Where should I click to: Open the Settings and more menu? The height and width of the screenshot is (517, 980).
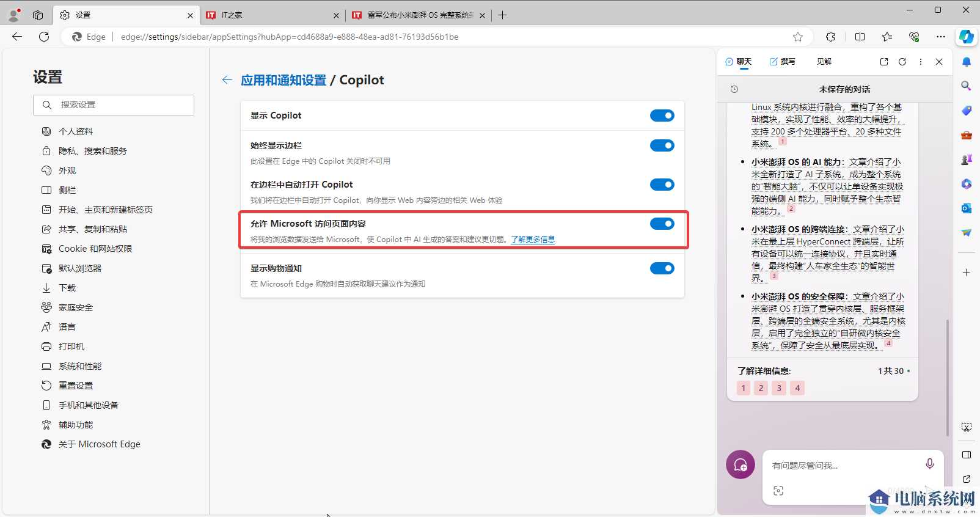point(941,37)
